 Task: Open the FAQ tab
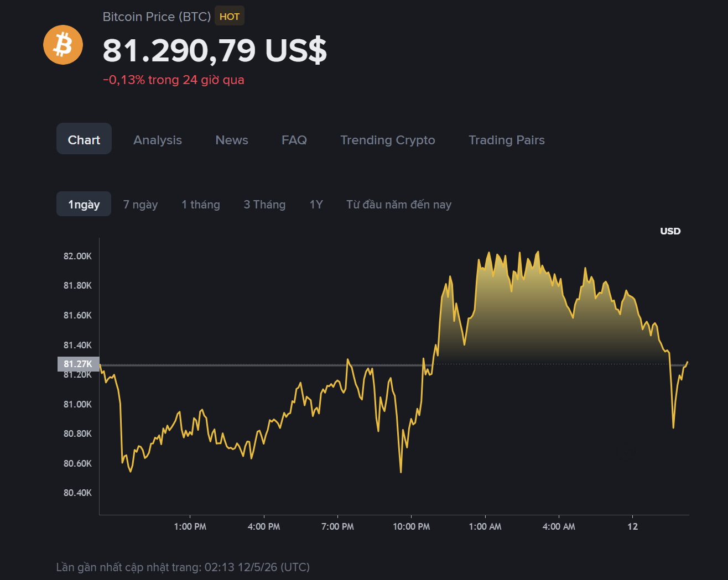294,140
